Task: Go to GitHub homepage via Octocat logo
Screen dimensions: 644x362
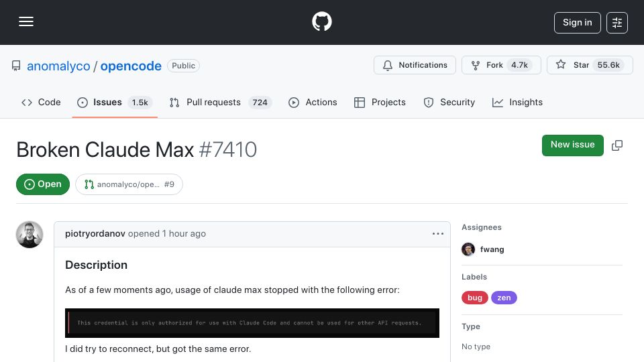Action: [x=321, y=21]
